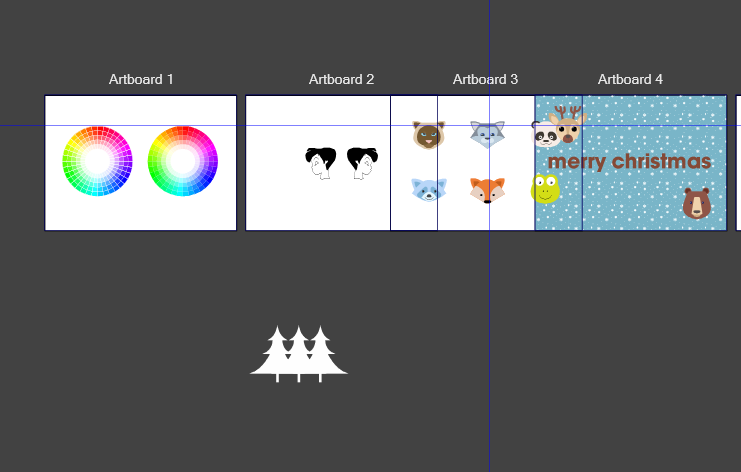Activate the Artboard 3 title

pyautogui.click(x=485, y=79)
